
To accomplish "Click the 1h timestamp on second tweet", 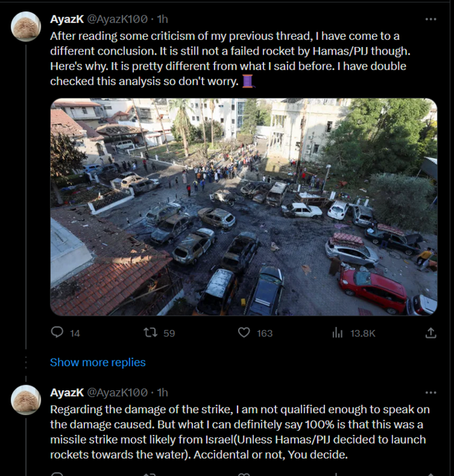I will pos(162,392).
